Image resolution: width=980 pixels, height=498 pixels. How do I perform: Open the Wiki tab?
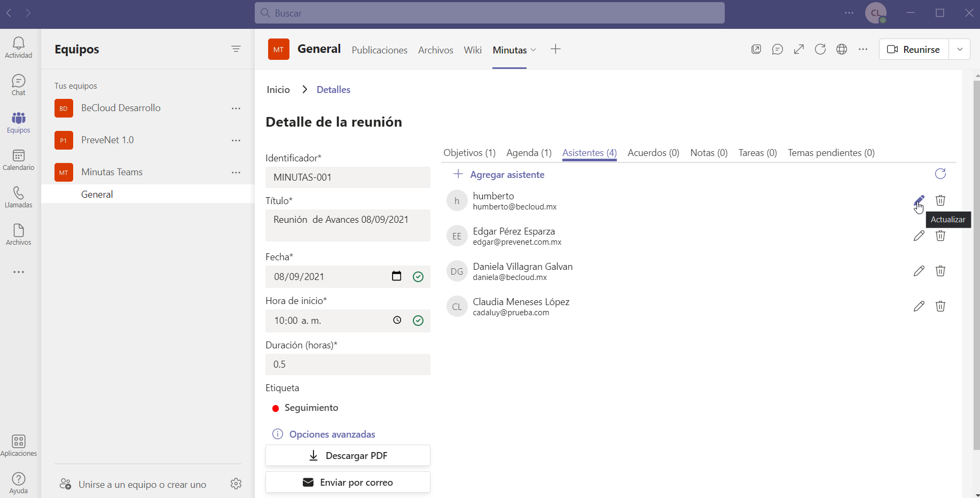pyautogui.click(x=473, y=50)
